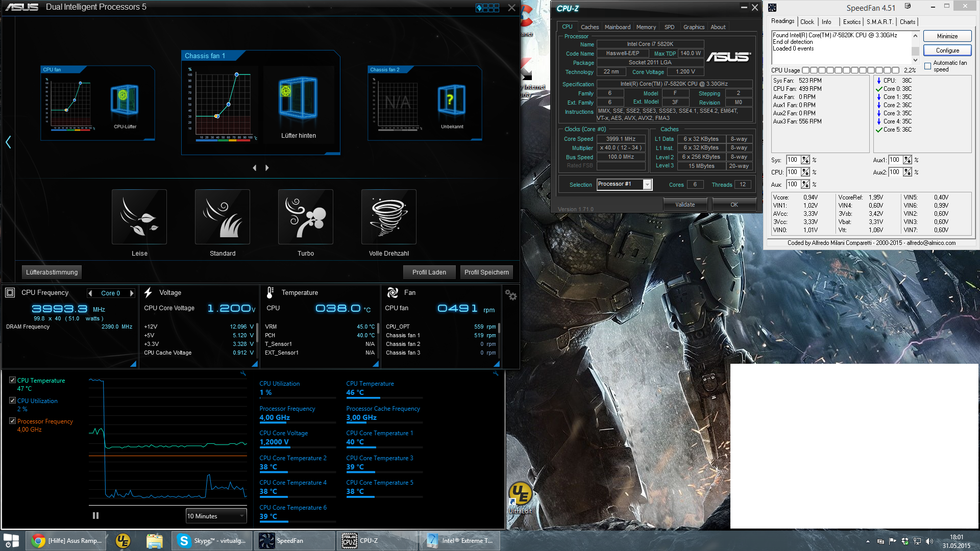Open the CPU-Lüfter fan panel
Screen dimensions: 980x551
[x=125, y=101]
